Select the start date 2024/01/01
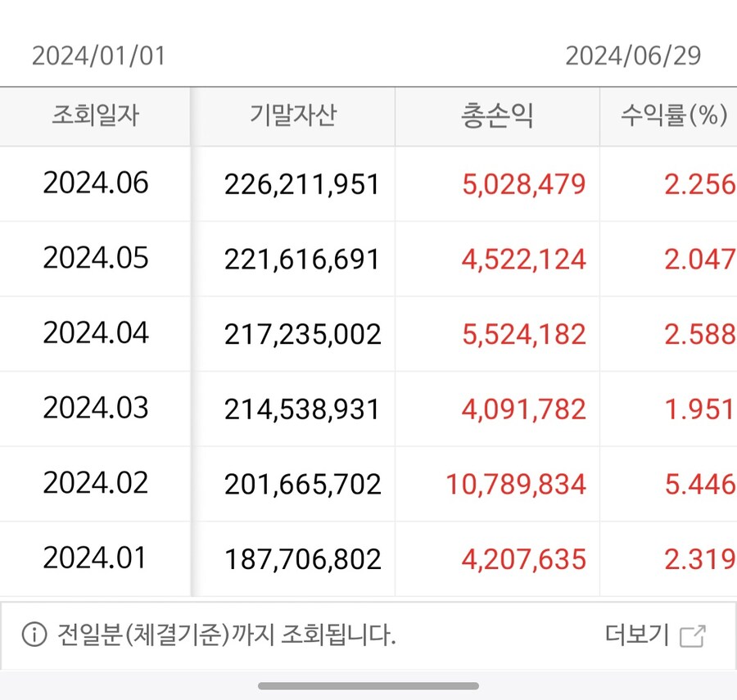 click(98, 56)
